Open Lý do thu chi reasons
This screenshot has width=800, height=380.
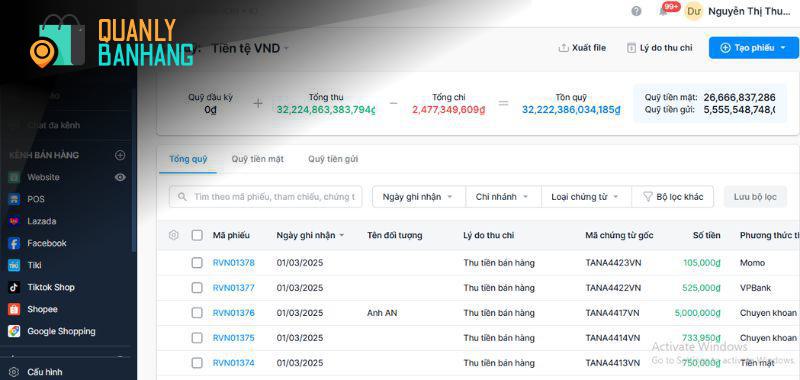click(659, 48)
